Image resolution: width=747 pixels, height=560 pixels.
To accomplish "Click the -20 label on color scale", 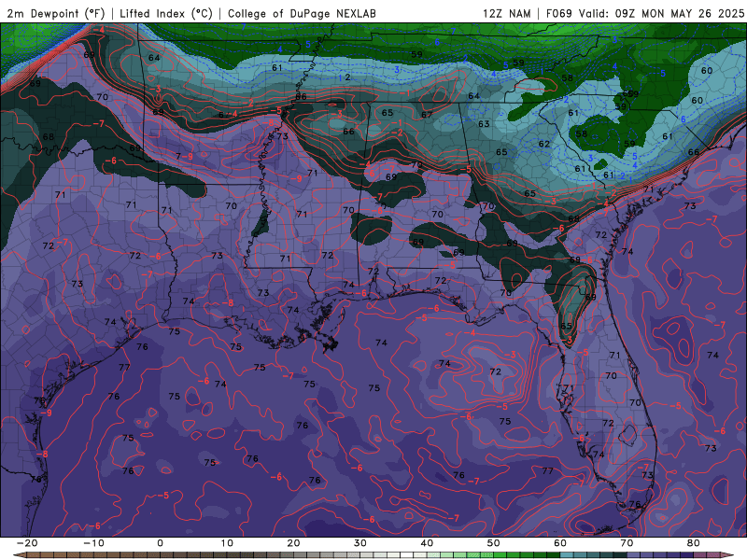I will tap(27, 543).
